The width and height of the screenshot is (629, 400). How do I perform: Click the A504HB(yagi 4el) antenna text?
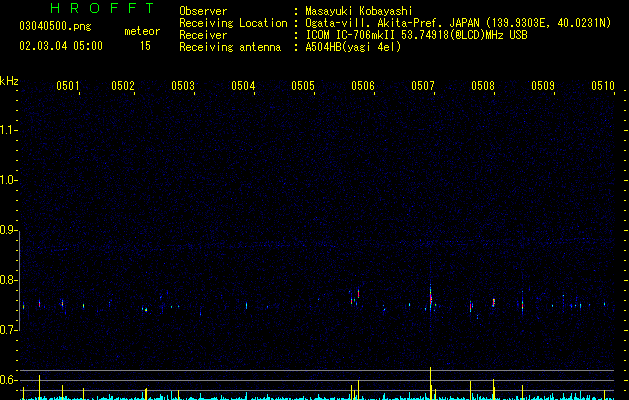[353, 47]
